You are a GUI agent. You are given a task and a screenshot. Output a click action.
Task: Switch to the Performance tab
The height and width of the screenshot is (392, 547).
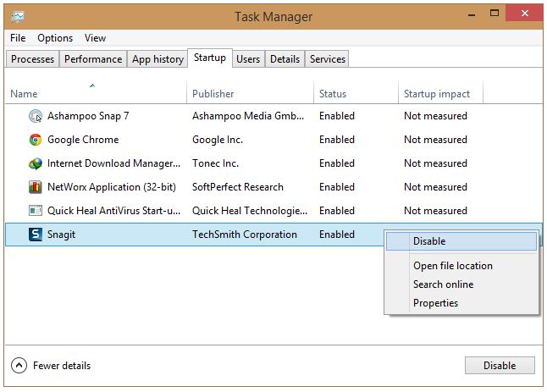tap(93, 59)
